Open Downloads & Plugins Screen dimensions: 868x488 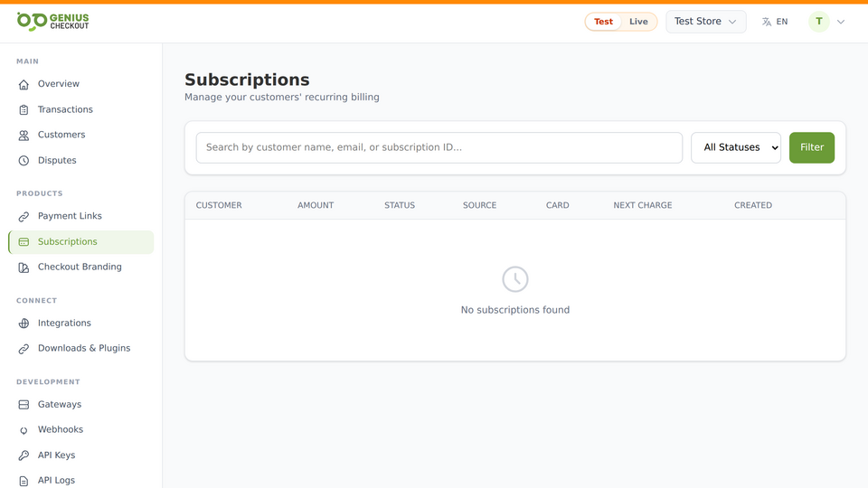[x=80, y=349]
